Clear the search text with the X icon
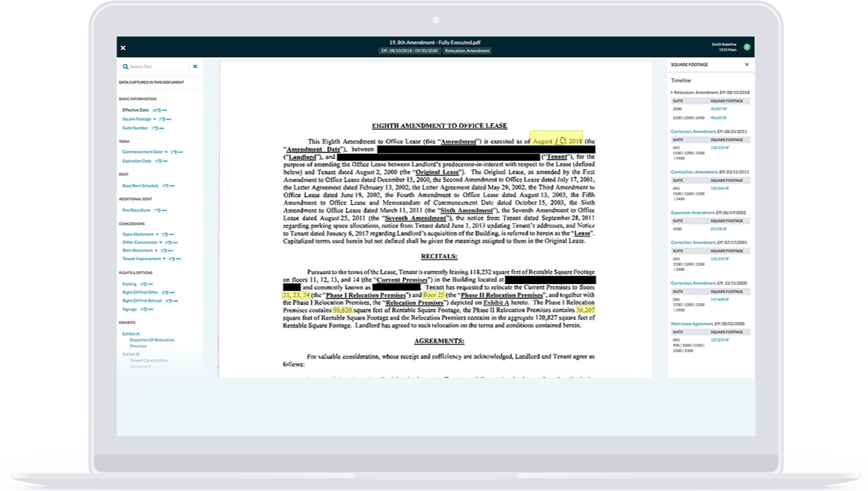 click(195, 67)
